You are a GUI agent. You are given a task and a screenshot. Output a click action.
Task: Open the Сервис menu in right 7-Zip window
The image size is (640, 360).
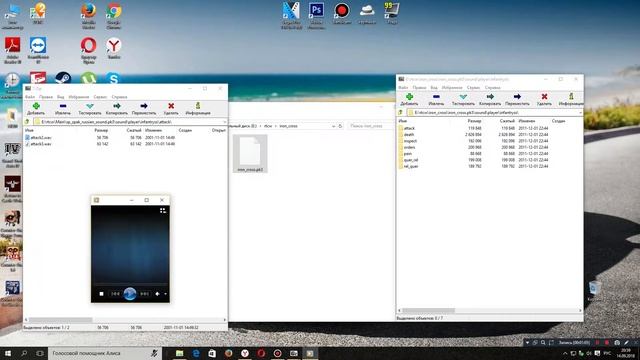473,88
